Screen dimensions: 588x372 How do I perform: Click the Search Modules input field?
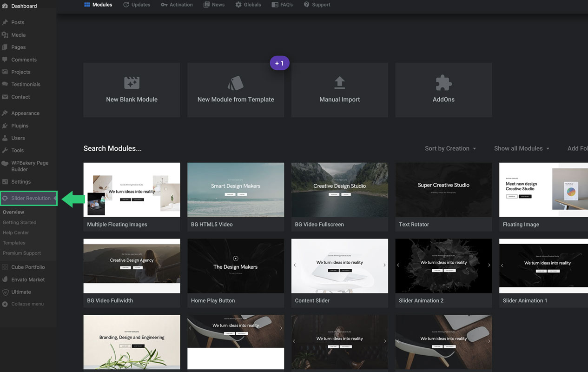[112, 148]
